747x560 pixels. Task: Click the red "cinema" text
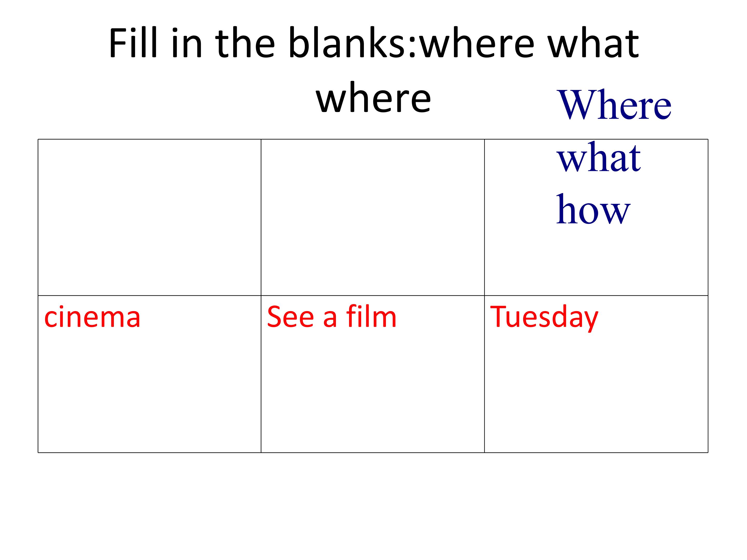click(92, 317)
